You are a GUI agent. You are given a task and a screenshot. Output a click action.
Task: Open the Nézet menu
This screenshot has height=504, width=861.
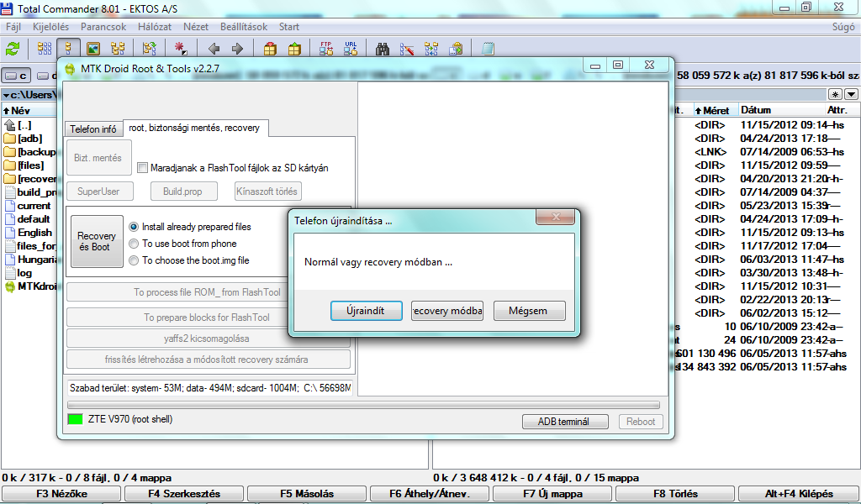[x=195, y=26]
